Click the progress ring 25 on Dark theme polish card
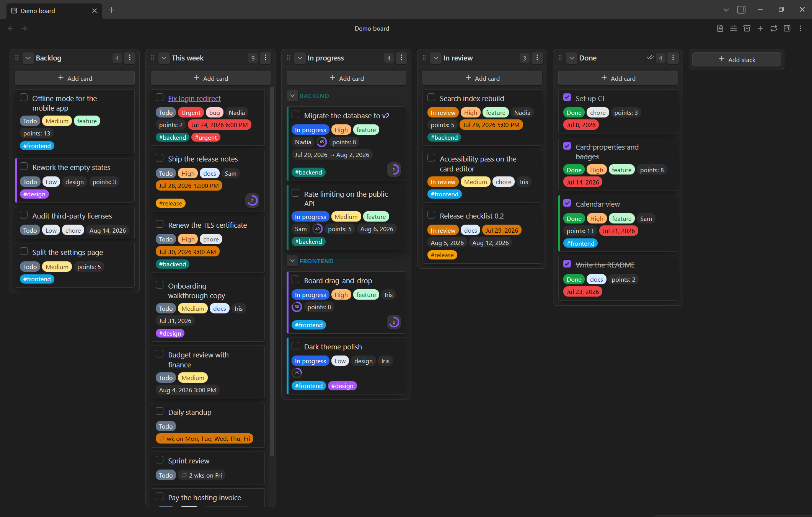 [x=297, y=373]
